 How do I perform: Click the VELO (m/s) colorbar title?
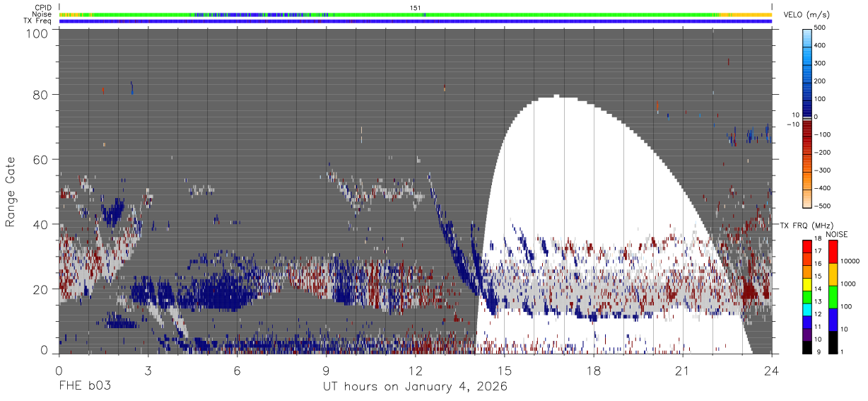(807, 15)
